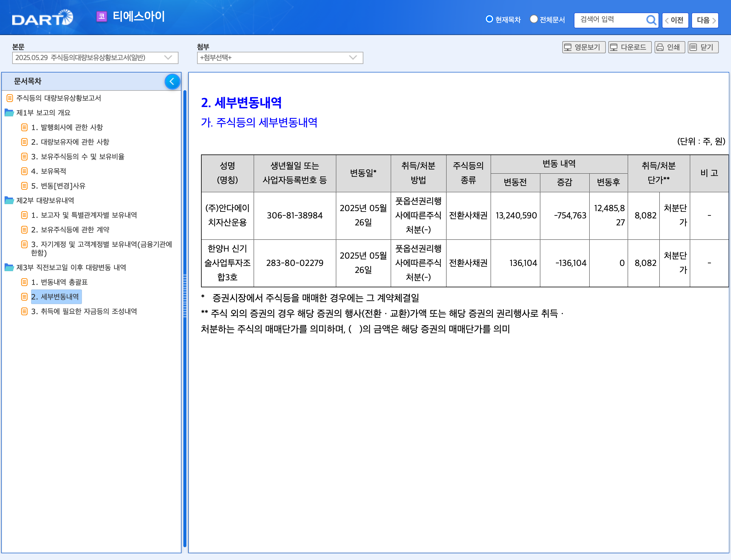Open 주식등의 대량보유상황보고서 in the tree
Image resolution: width=731 pixels, height=560 pixels.
point(59,98)
